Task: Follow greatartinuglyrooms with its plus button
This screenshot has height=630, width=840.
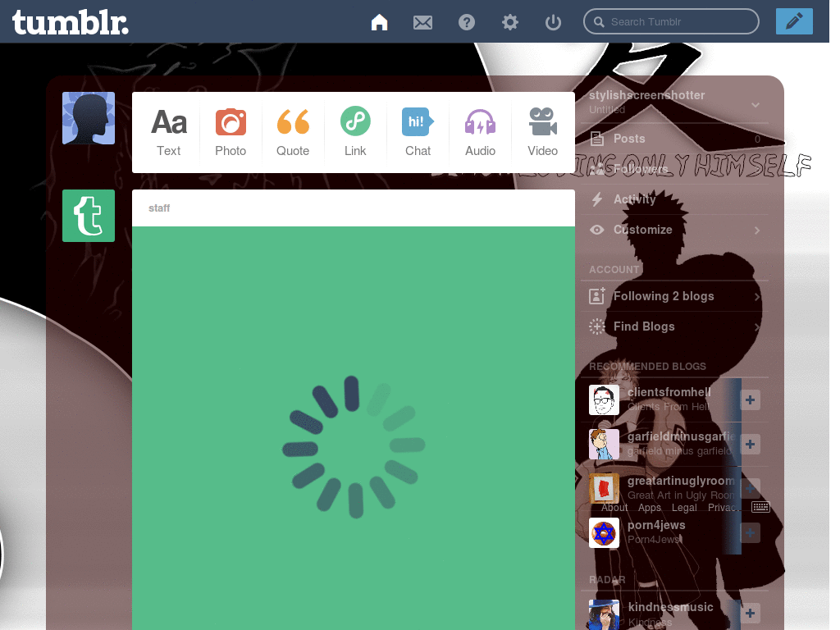Action: click(750, 489)
